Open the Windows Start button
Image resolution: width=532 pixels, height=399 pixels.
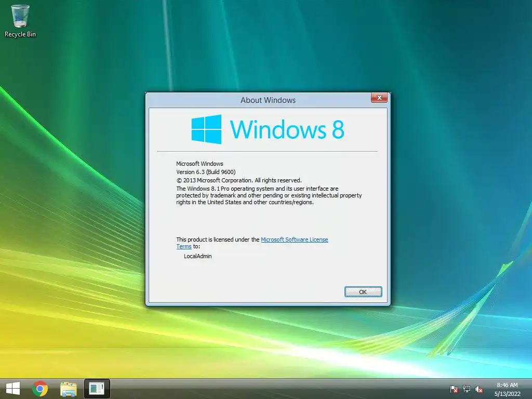click(13, 389)
